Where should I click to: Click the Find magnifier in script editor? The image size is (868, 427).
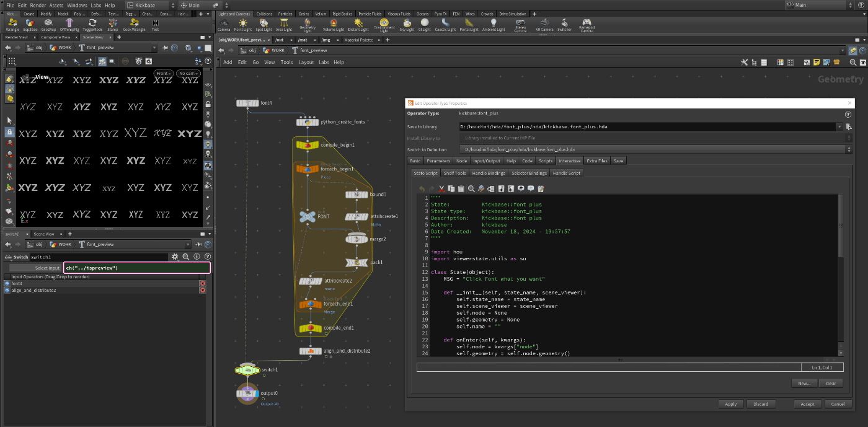point(471,188)
